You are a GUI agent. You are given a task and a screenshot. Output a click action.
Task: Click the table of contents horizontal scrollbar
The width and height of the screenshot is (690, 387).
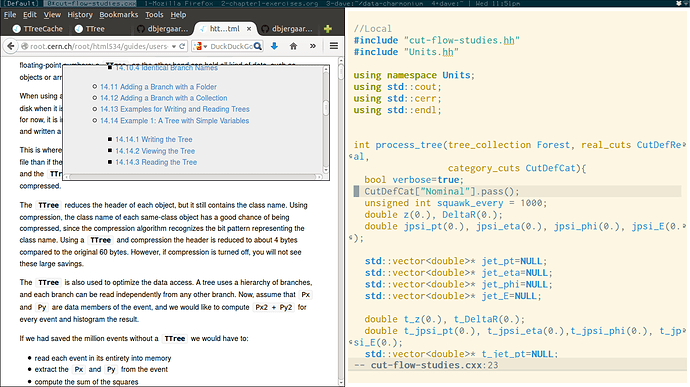click(x=193, y=177)
